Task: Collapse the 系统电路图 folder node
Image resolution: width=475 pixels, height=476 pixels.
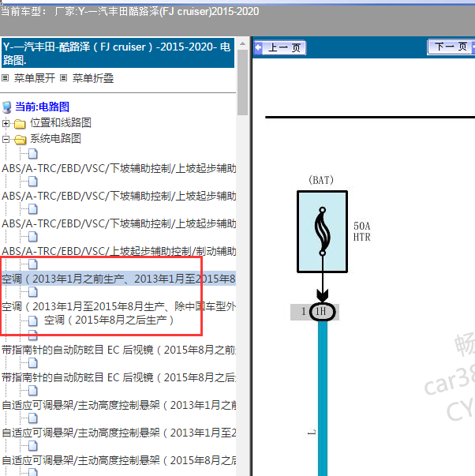Action: tap(6, 140)
